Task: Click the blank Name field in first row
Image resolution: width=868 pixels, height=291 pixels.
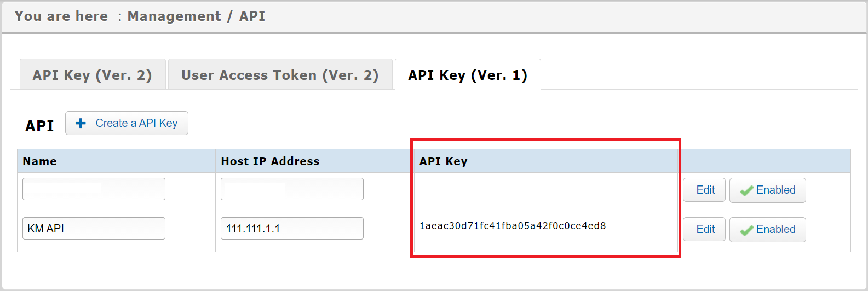Action: point(94,189)
